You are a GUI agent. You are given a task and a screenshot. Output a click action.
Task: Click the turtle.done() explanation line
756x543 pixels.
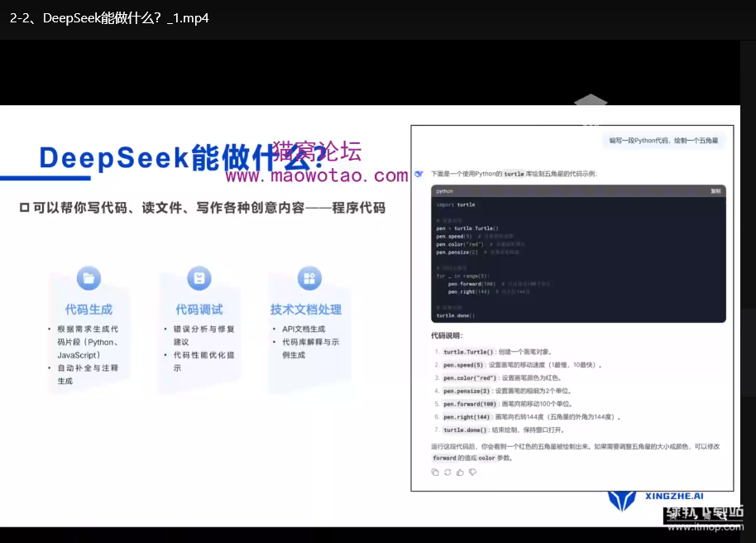[x=500, y=430]
